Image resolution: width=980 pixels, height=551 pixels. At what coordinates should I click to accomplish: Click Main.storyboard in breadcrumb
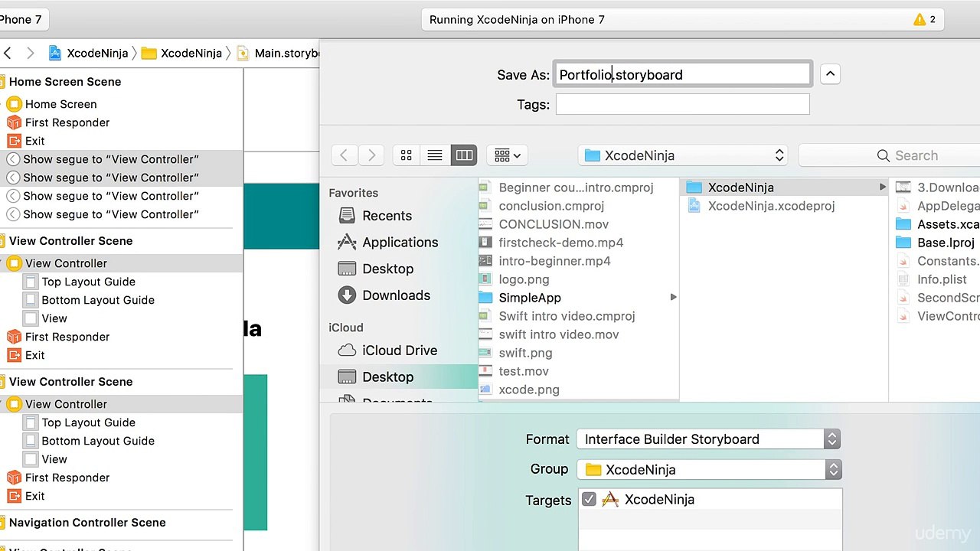278,53
